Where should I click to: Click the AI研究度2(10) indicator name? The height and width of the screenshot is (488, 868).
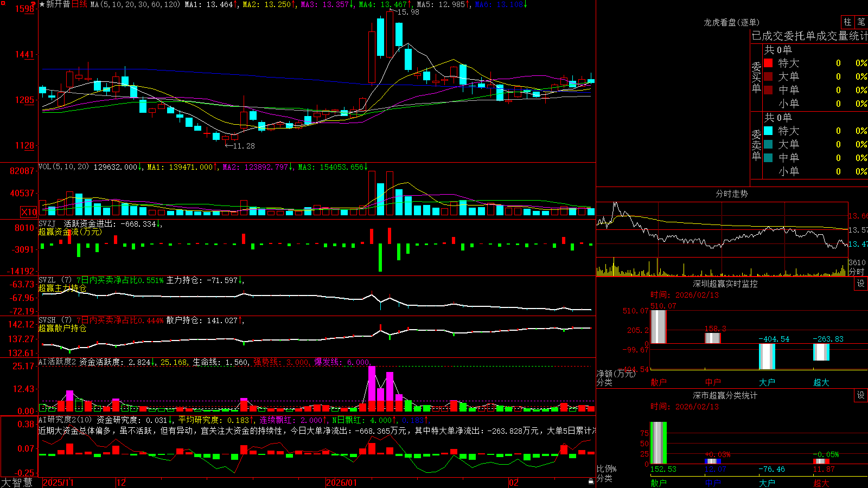point(65,420)
